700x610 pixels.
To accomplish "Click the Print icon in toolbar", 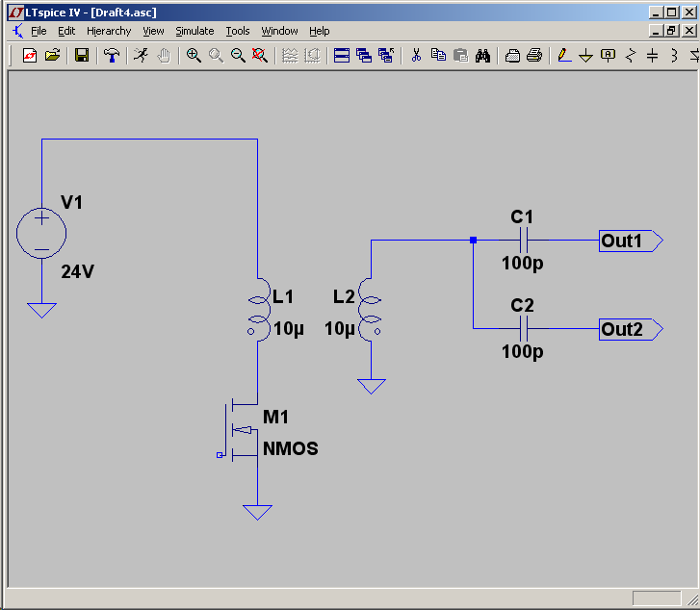I will coord(534,56).
